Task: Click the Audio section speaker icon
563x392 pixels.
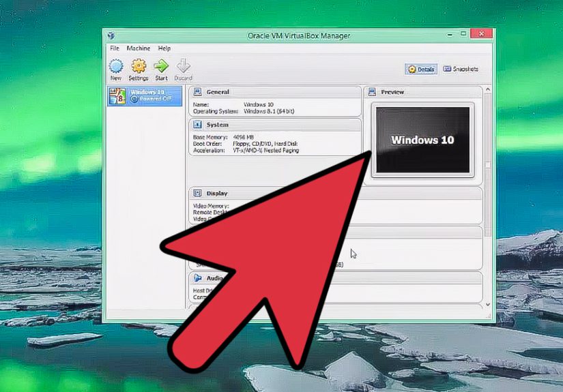Action: point(197,278)
